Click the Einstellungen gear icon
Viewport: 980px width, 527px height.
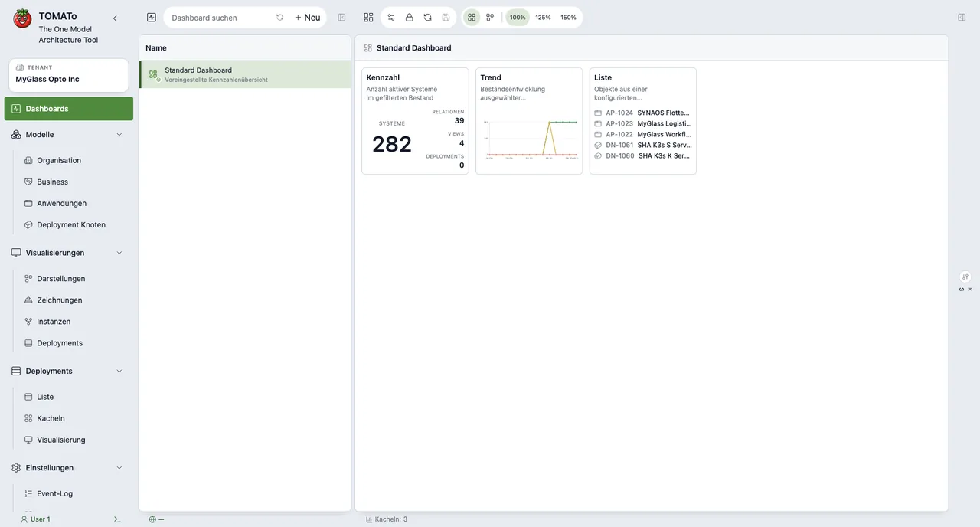[x=16, y=467]
